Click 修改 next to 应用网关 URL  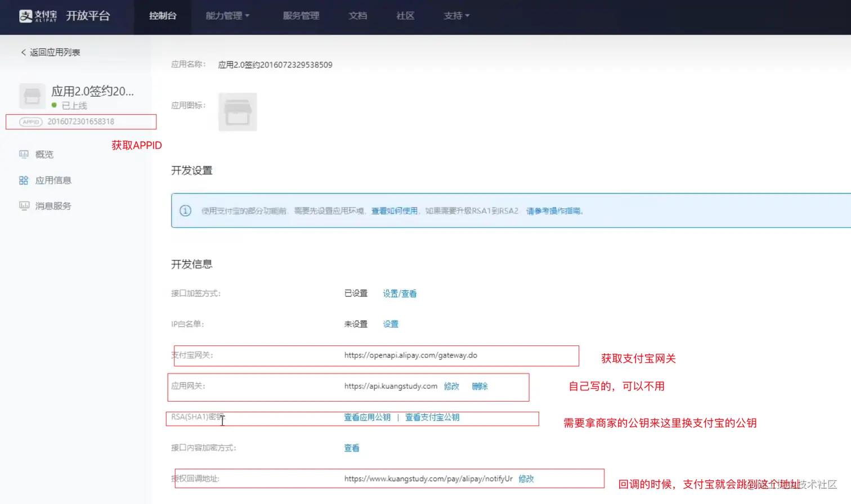coord(451,386)
